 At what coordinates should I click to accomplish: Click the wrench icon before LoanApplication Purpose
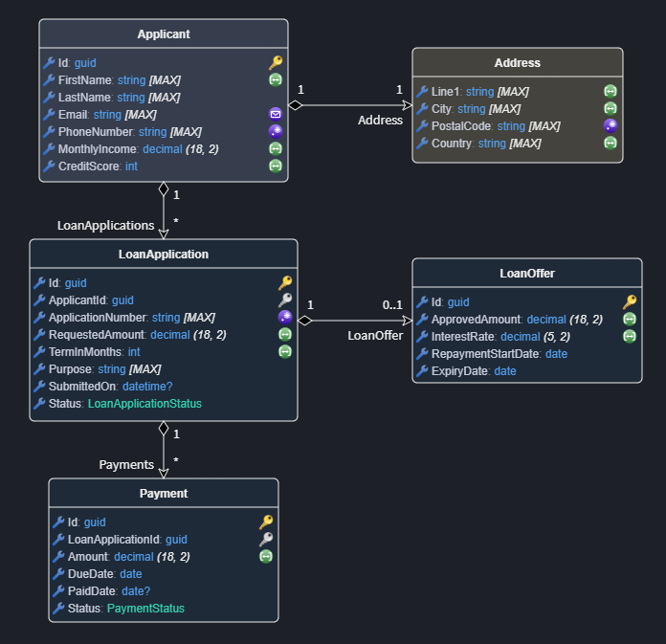coord(39,368)
